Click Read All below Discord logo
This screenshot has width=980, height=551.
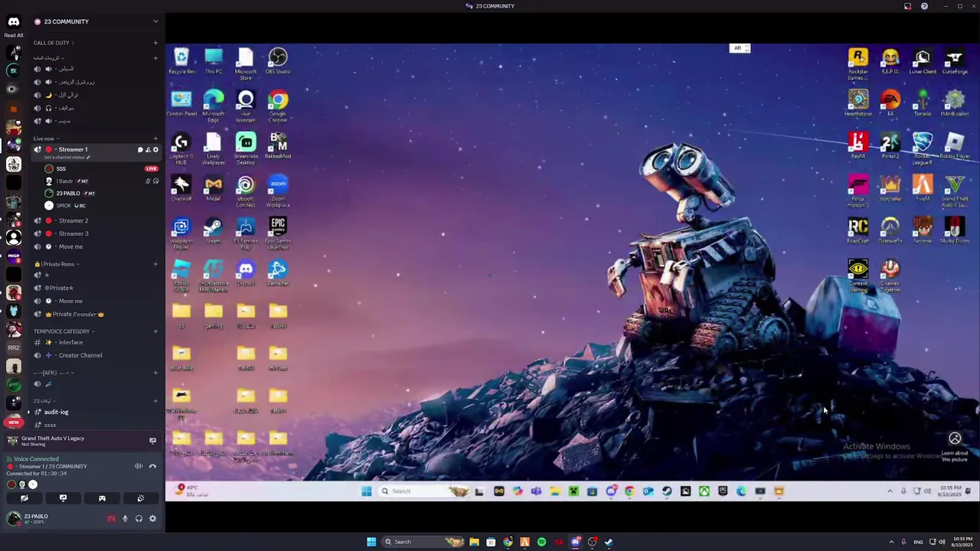(13, 35)
